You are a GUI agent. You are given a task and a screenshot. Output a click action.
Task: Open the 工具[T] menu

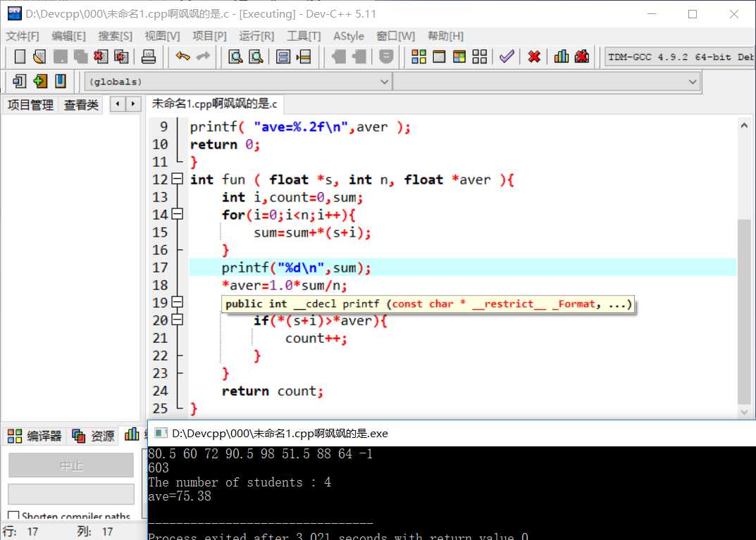click(304, 36)
